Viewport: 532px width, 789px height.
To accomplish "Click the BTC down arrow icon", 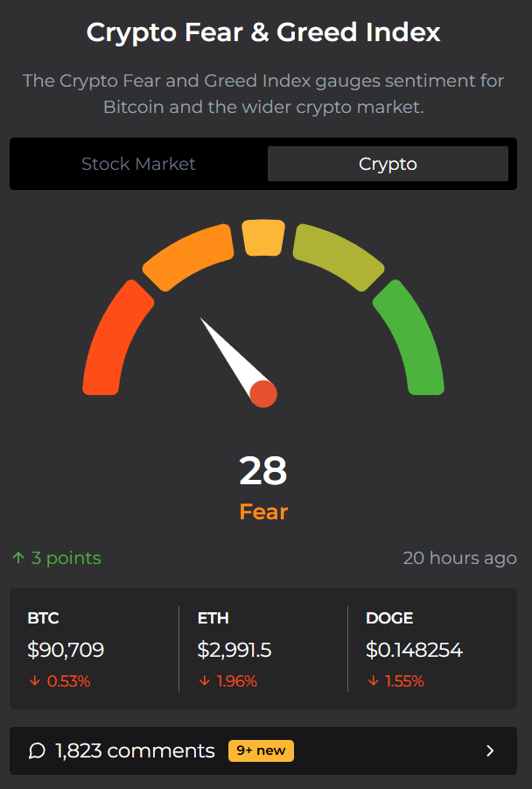I will click(x=32, y=681).
